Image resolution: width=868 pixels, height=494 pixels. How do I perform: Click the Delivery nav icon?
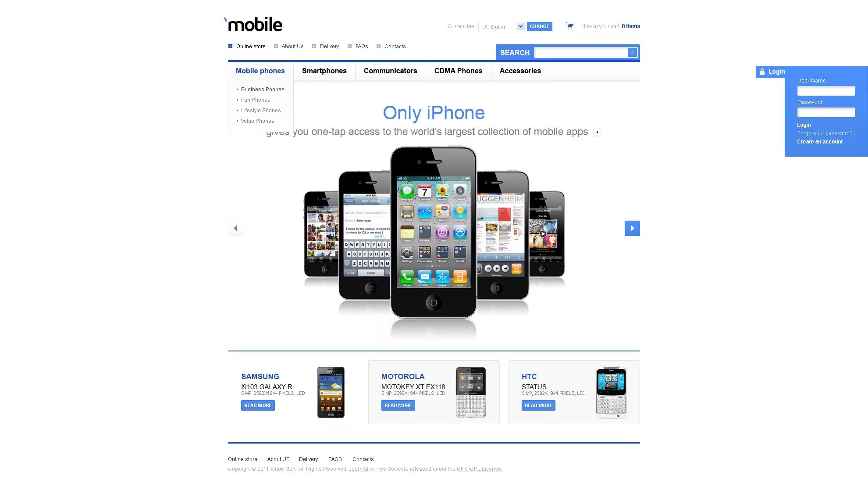coord(314,46)
